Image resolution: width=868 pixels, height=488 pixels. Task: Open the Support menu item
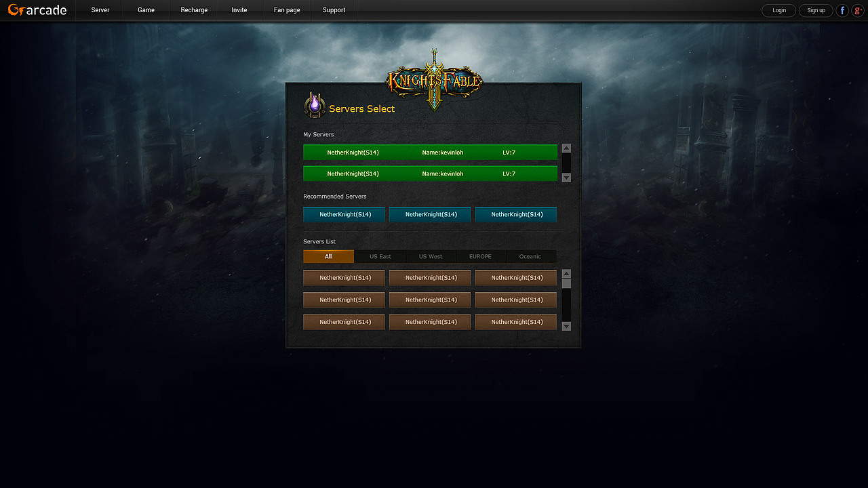(x=334, y=10)
